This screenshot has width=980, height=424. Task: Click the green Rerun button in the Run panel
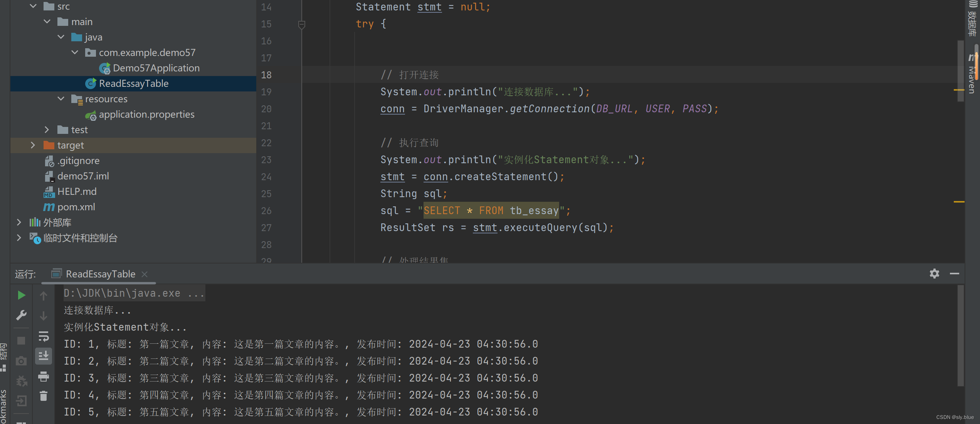pyautogui.click(x=22, y=296)
